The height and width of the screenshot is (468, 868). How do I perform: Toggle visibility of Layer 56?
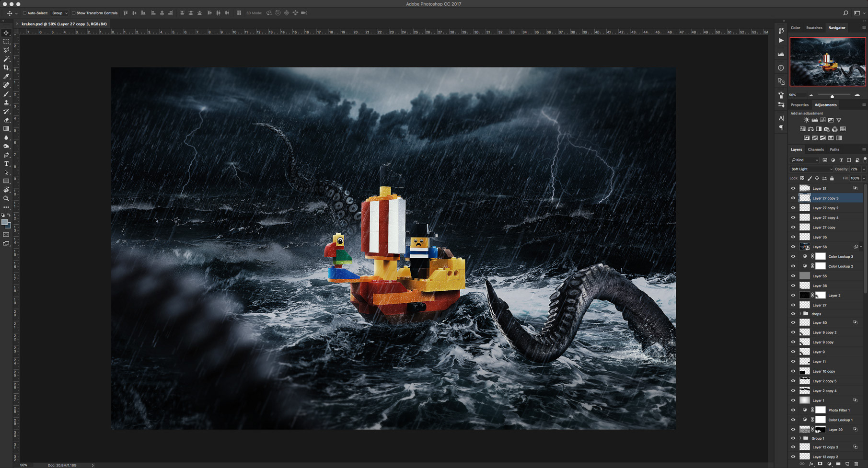[793, 247]
